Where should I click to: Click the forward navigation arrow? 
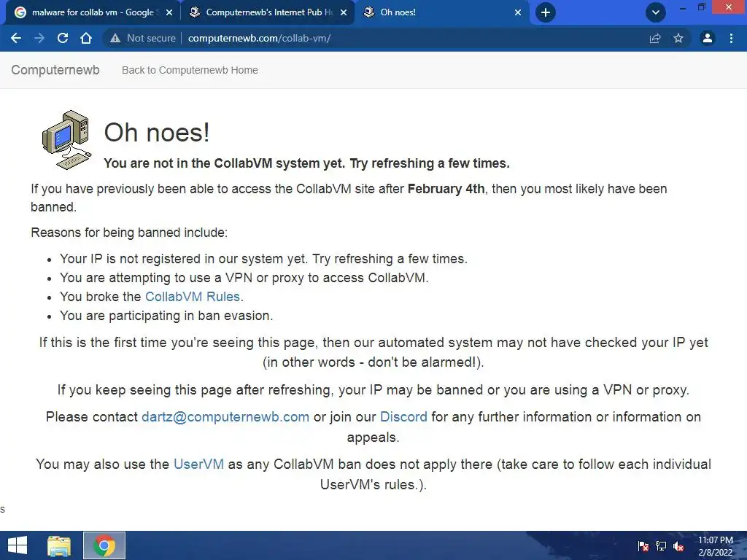pos(39,38)
